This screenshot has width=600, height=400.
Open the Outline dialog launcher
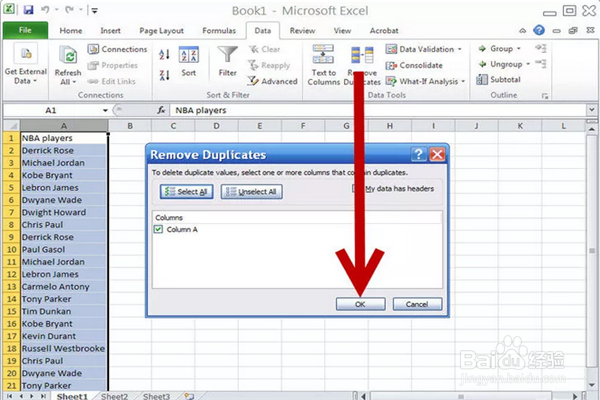[545, 96]
